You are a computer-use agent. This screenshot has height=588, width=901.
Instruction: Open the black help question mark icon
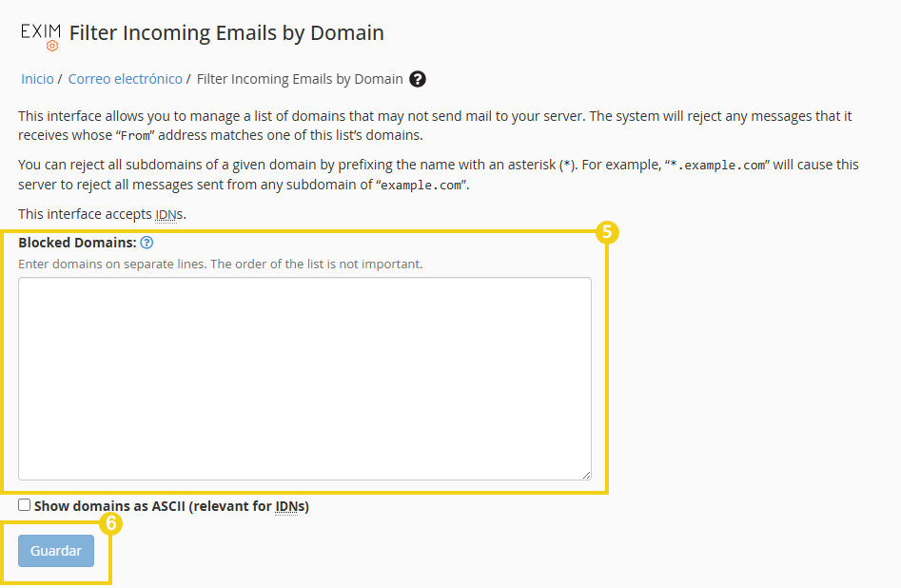pyautogui.click(x=418, y=79)
